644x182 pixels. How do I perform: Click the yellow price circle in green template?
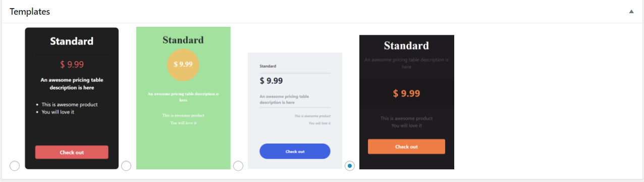(183, 65)
